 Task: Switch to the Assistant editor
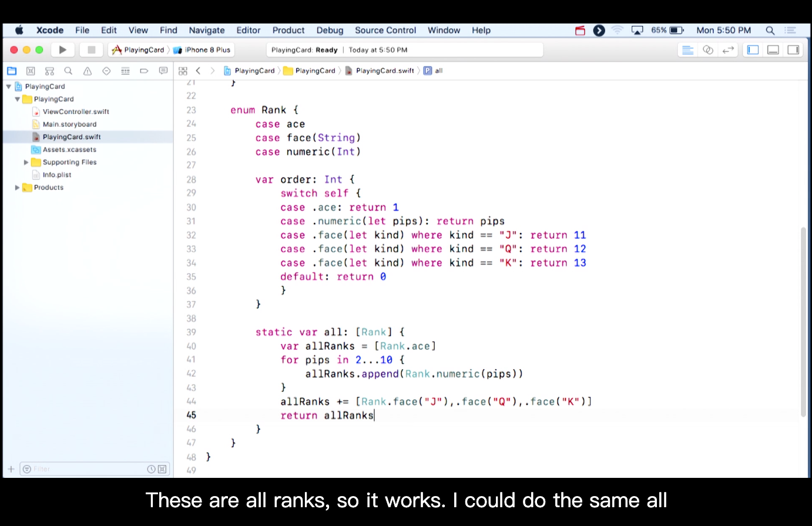point(708,50)
